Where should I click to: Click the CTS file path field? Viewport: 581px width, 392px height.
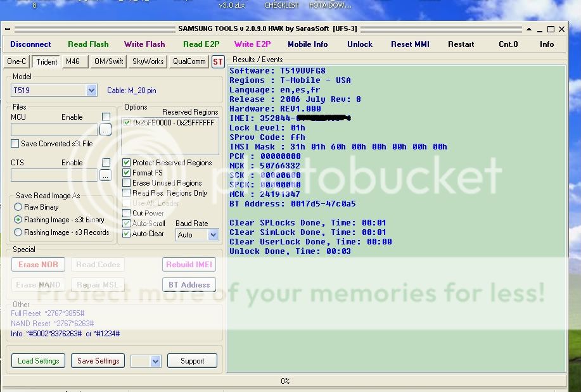point(54,175)
